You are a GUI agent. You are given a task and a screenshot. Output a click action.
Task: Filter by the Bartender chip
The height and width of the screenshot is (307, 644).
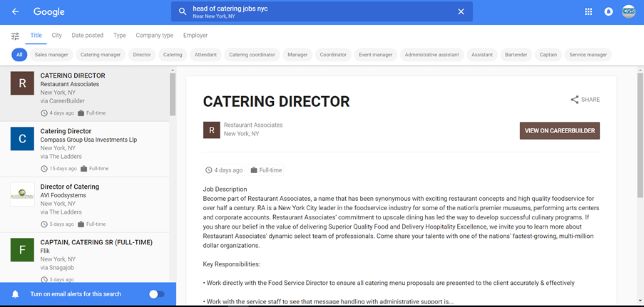[516, 55]
